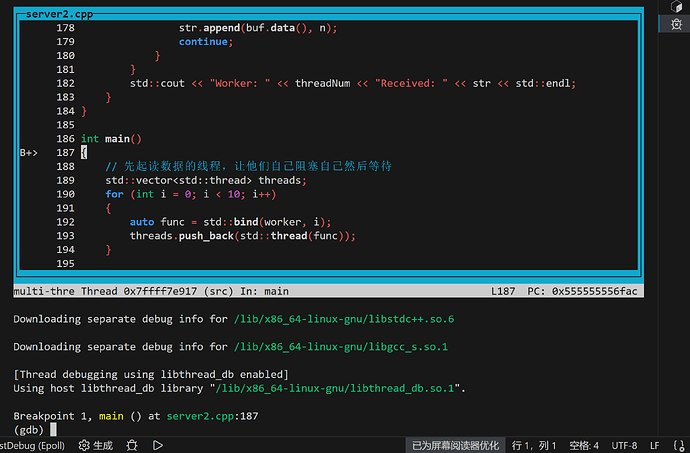Click '[Thread debugging using libthread_db enabled]' text
Viewport: 690px width, 453px height.
point(151,374)
